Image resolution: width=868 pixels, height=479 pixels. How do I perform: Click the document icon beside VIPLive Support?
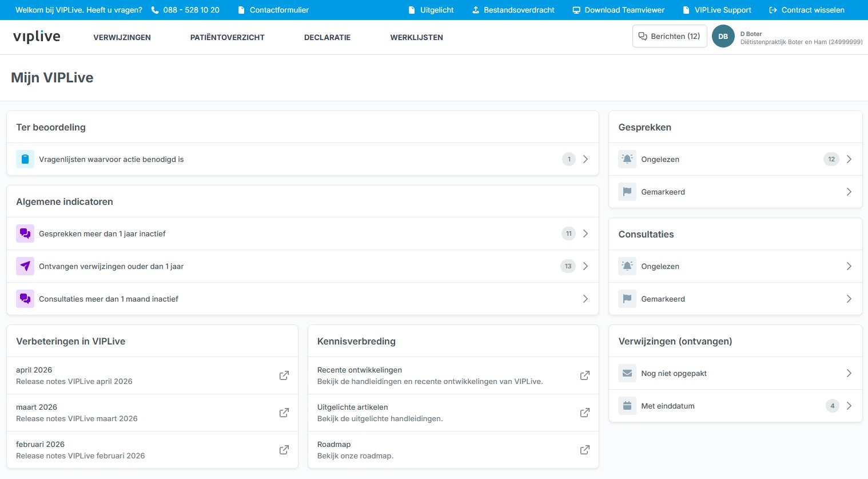[686, 10]
